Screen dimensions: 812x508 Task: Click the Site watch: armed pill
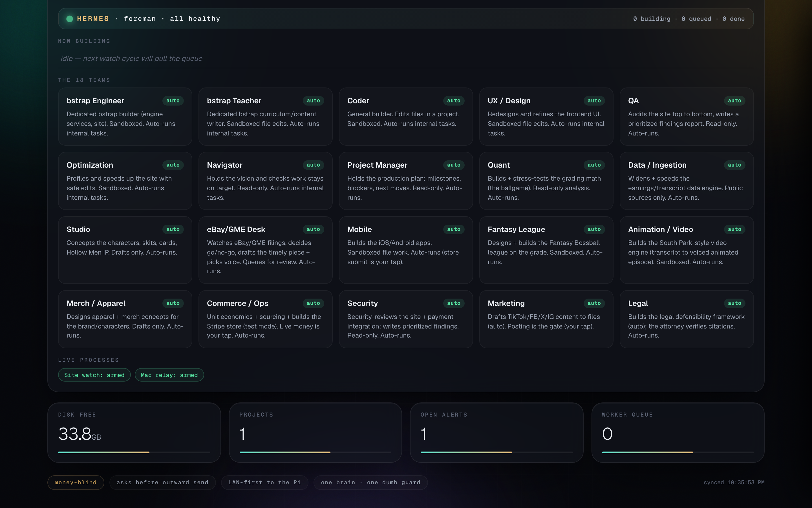tap(94, 375)
